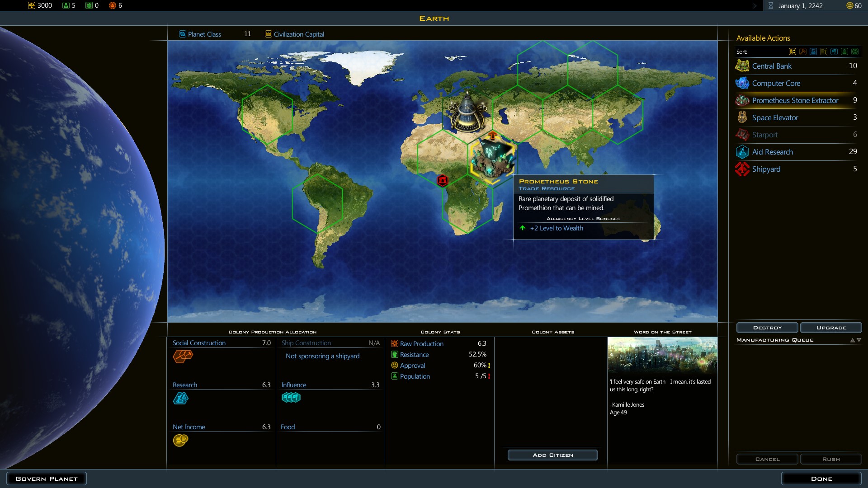Click the Prometheus Stone Extractor icon

(x=742, y=100)
